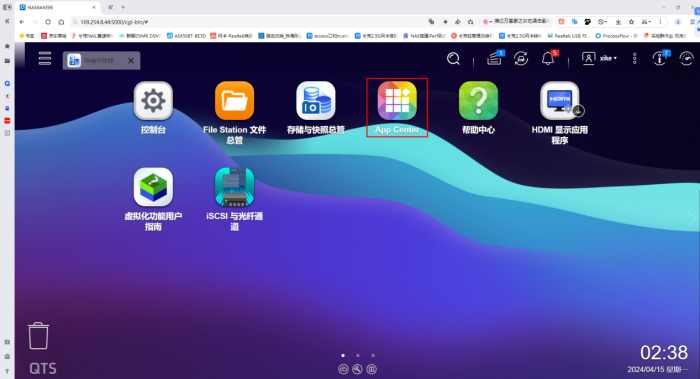Image resolution: width=700 pixels, height=379 pixels.
Task: Open notifications bell with red badge
Action: (x=549, y=58)
